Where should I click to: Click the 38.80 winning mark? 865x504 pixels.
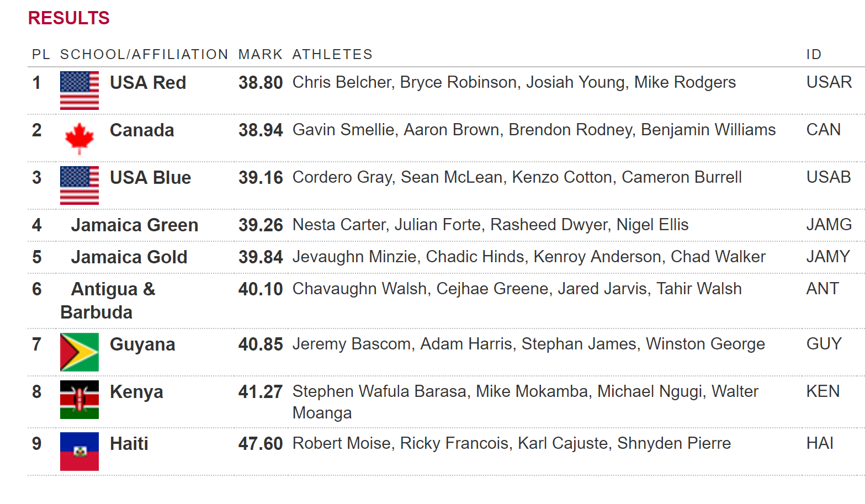pyautogui.click(x=261, y=83)
